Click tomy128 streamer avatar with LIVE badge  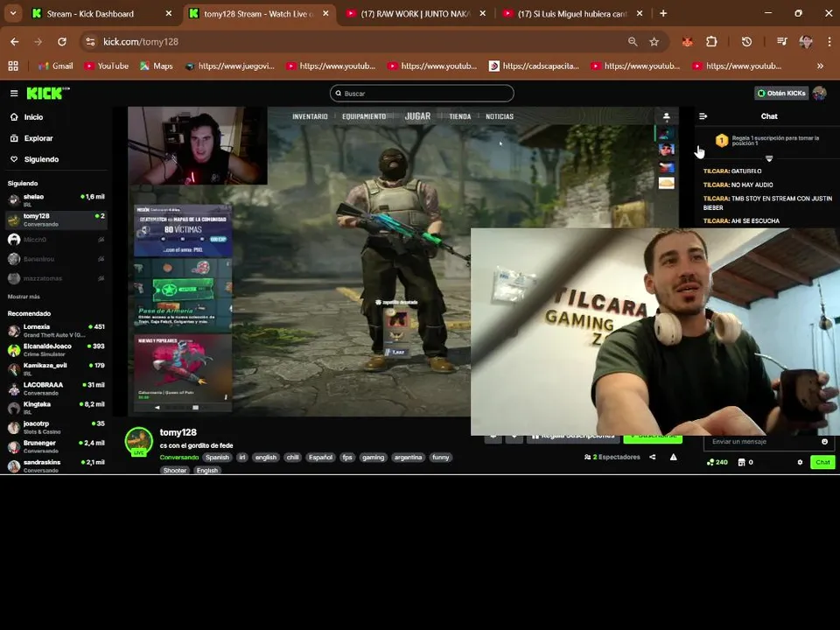tap(139, 441)
